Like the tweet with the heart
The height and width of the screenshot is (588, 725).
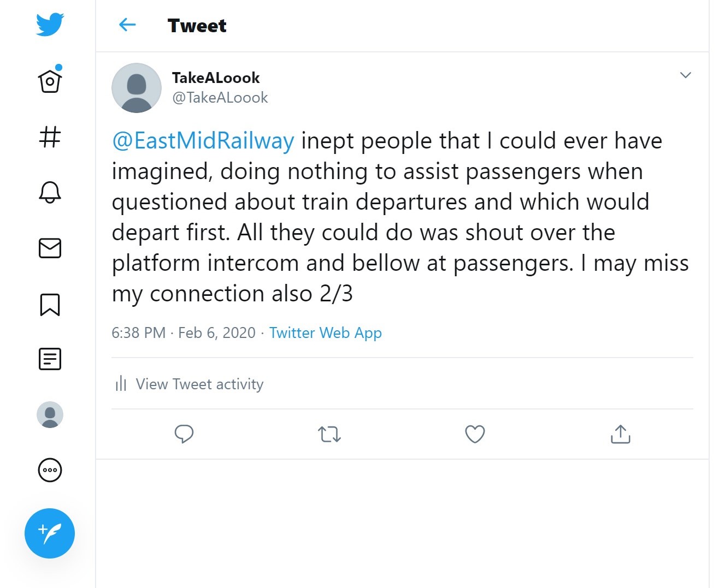(x=475, y=434)
